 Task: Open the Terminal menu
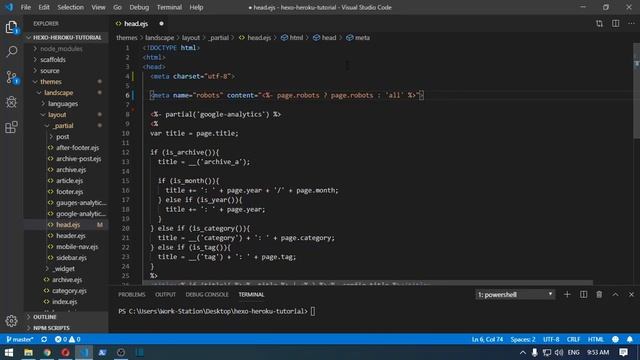(x=169, y=7)
